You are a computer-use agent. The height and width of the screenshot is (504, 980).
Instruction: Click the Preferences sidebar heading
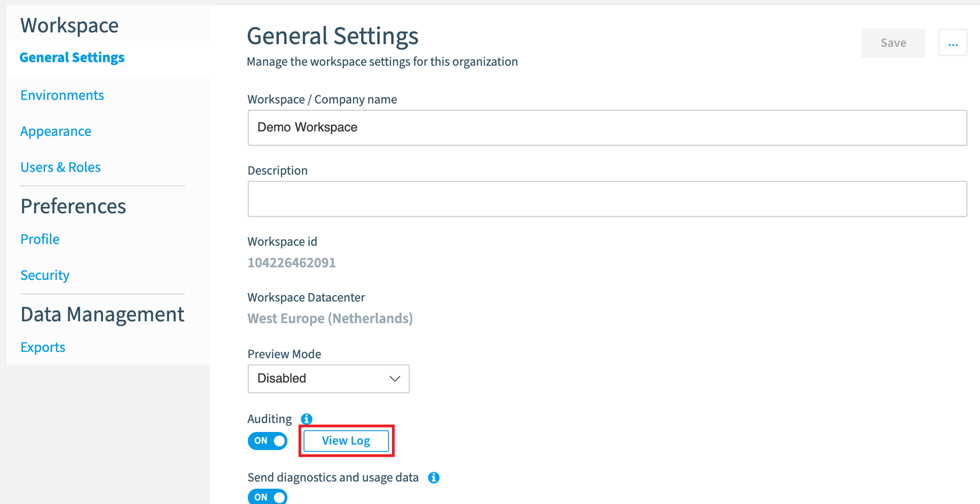click(73, 206)
